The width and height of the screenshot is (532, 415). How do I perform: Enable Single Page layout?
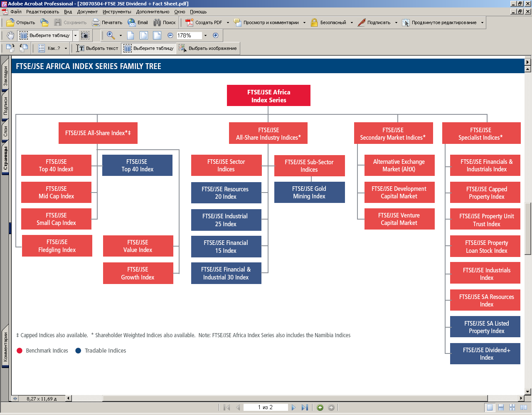pos(490,408)
